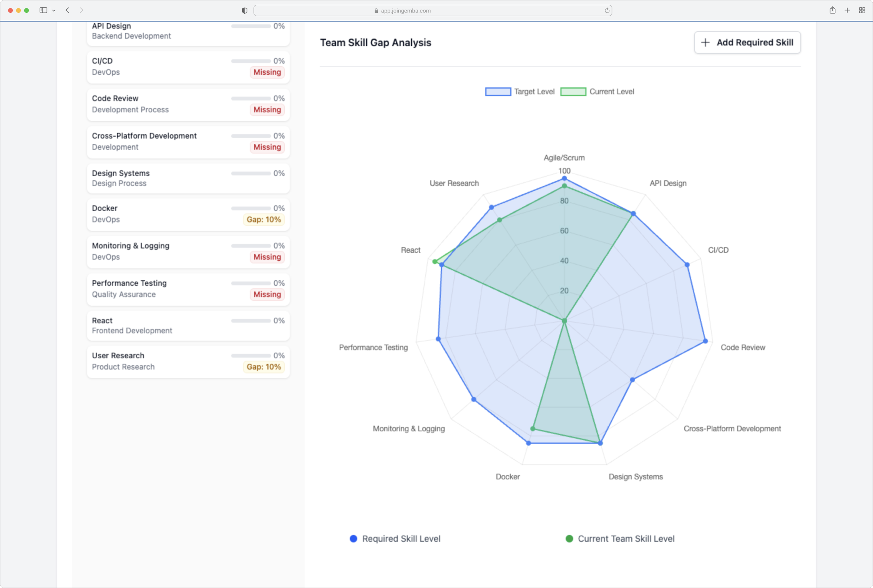
Task: Open the Share icon in toolbar
Action: coord(832,10)
